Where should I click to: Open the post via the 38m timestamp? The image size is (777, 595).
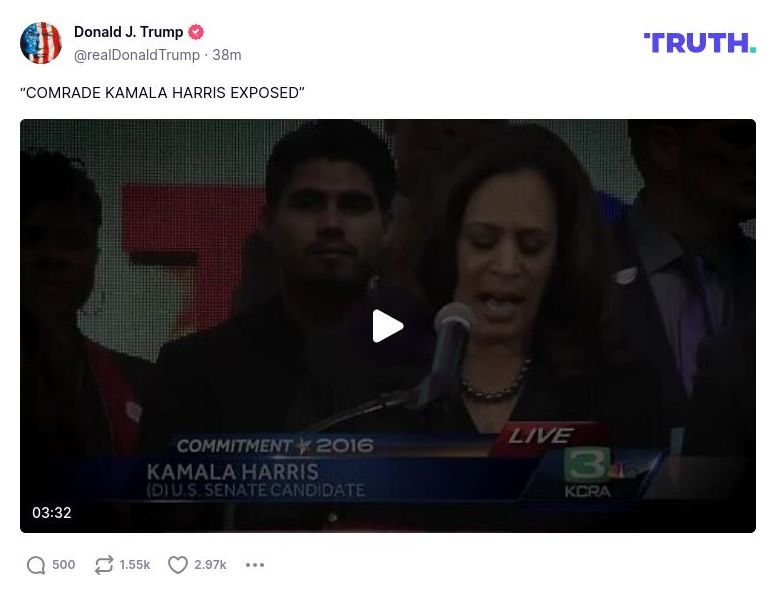coord(227,55)
